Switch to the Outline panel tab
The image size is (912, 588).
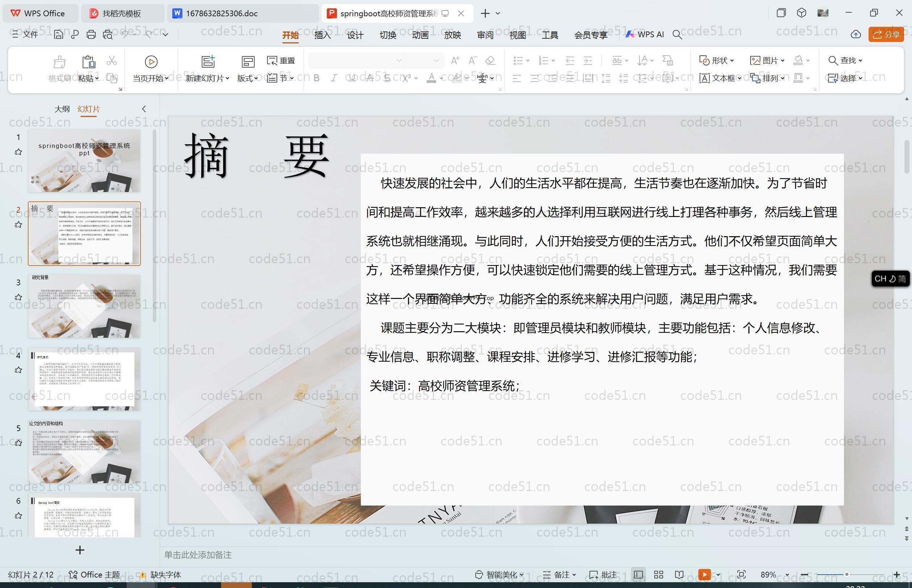click(62, 109)
